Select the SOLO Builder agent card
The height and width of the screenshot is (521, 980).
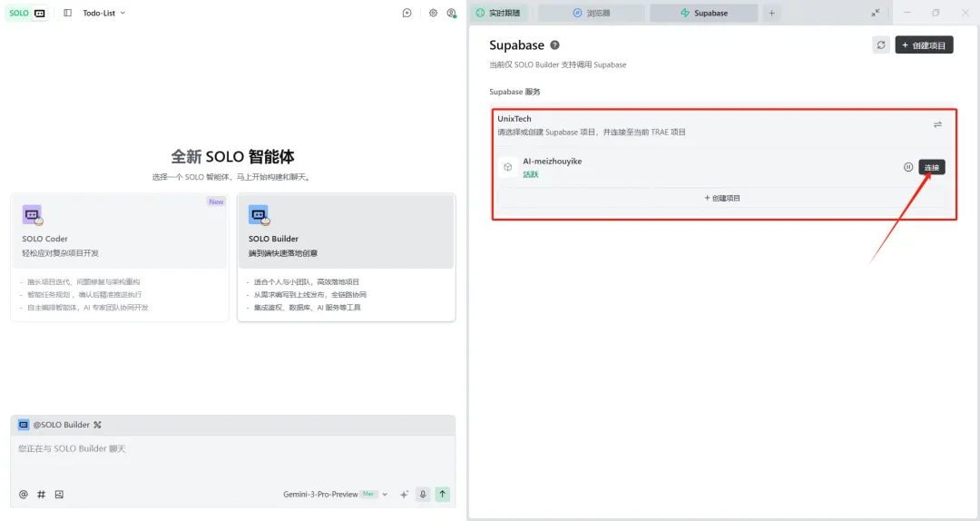347,257
